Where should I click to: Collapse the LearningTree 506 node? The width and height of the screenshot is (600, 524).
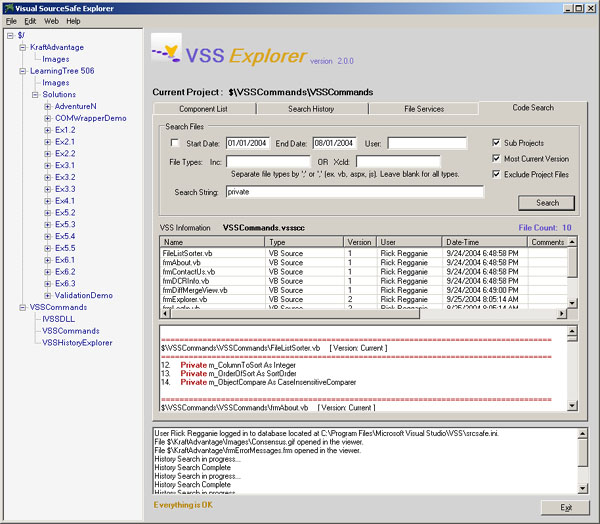coord(23,71)
